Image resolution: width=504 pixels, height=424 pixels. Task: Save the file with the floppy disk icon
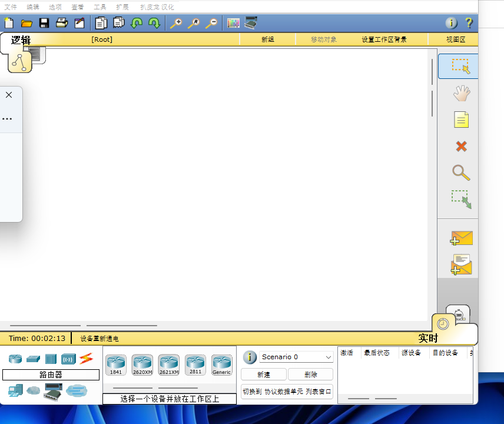(44, 23)
